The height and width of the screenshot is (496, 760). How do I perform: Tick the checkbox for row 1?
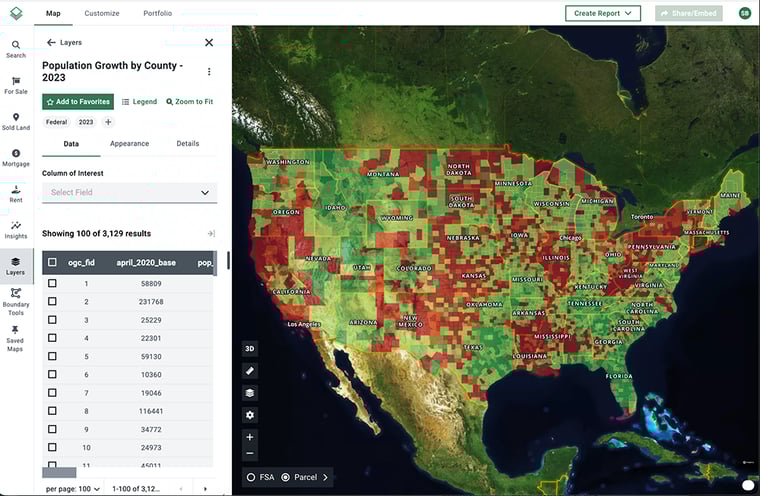[x=52, y=284]
